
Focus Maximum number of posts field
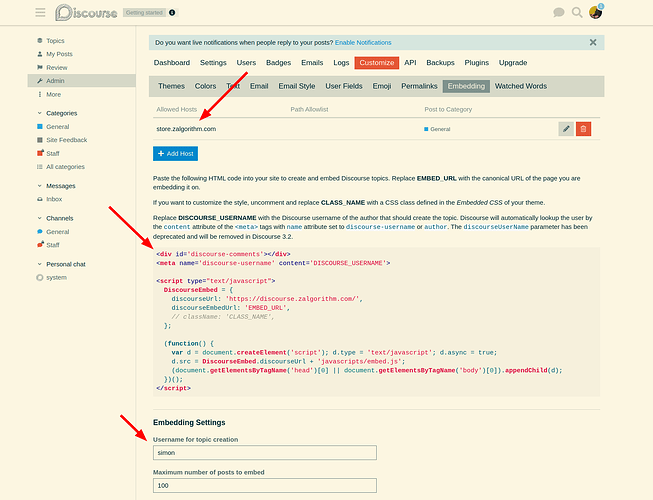pos(264,485)
